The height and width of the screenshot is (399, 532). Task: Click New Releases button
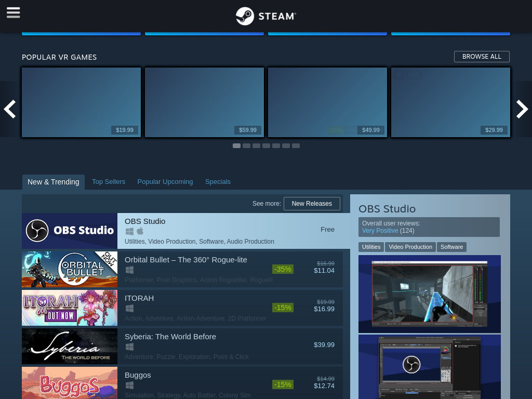(312, 204)
